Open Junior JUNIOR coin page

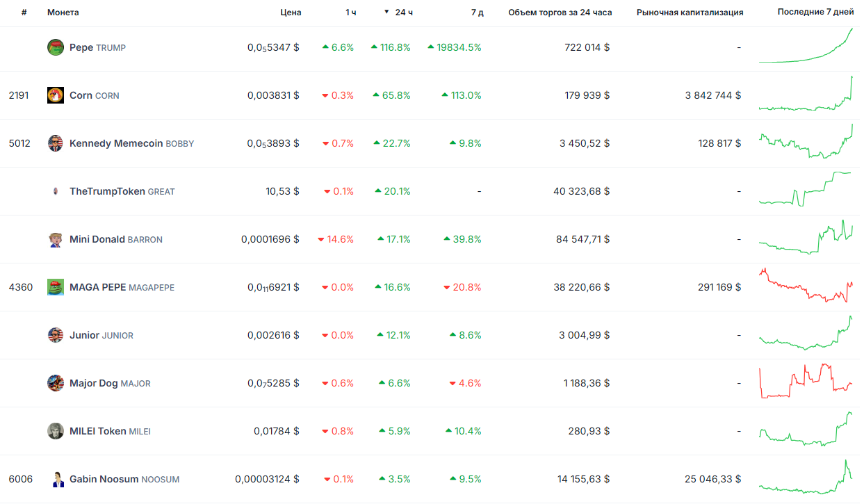coord(101,335)
